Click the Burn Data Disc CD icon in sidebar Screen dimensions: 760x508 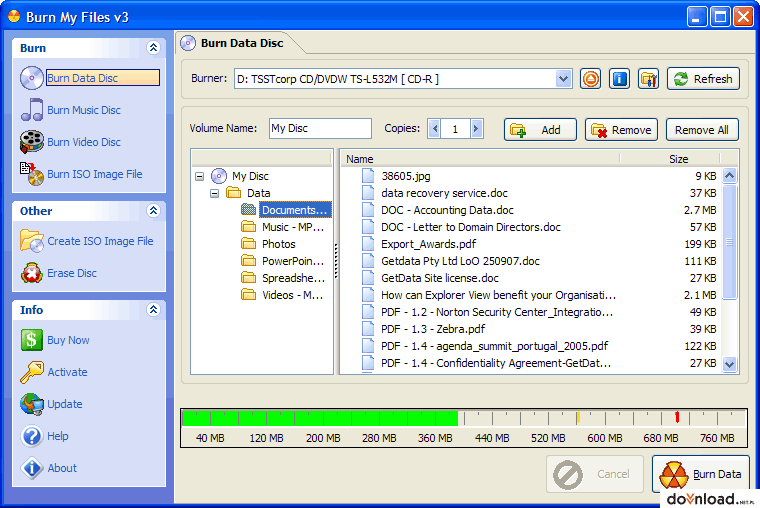(x=32, y=78)
